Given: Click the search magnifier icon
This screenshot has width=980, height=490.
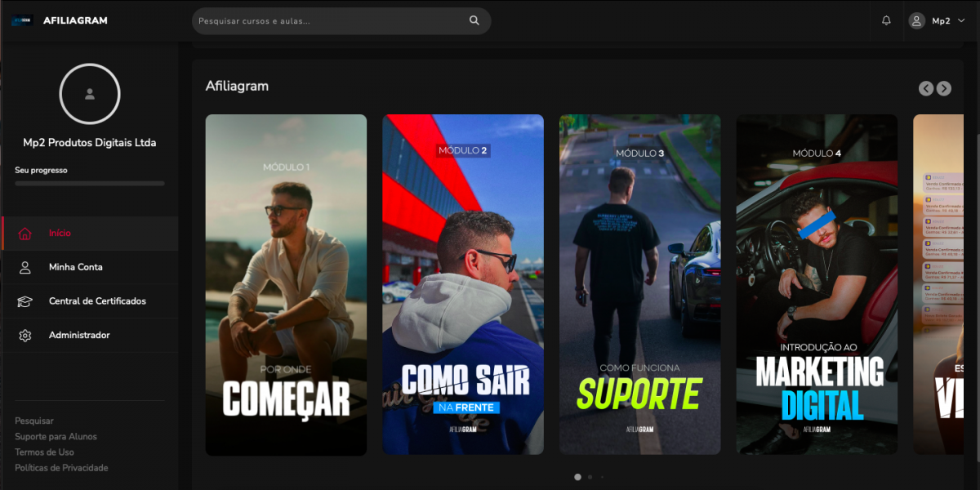Looking at the screenshot, I should (474, 20).
